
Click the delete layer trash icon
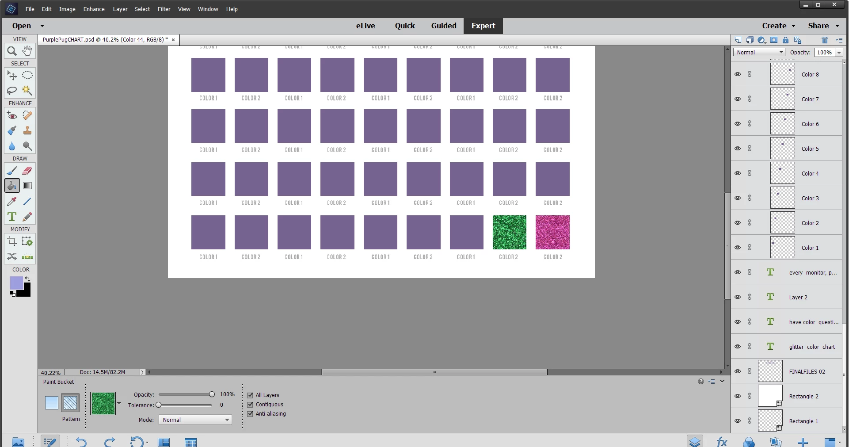click(825, 40)
